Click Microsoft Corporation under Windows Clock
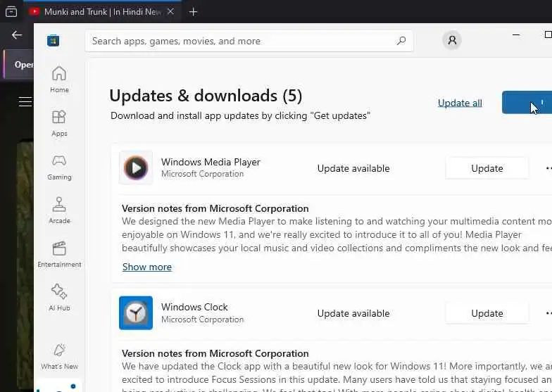 click(x=203, y=320)
